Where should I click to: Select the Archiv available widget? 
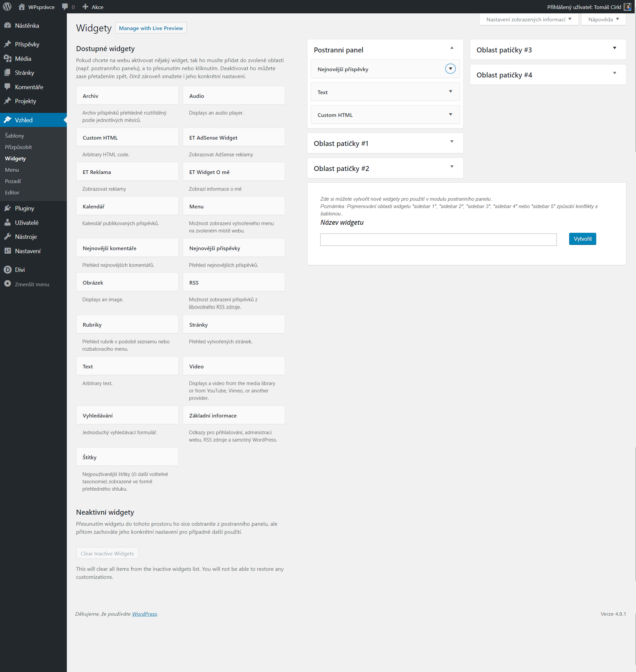127,96
